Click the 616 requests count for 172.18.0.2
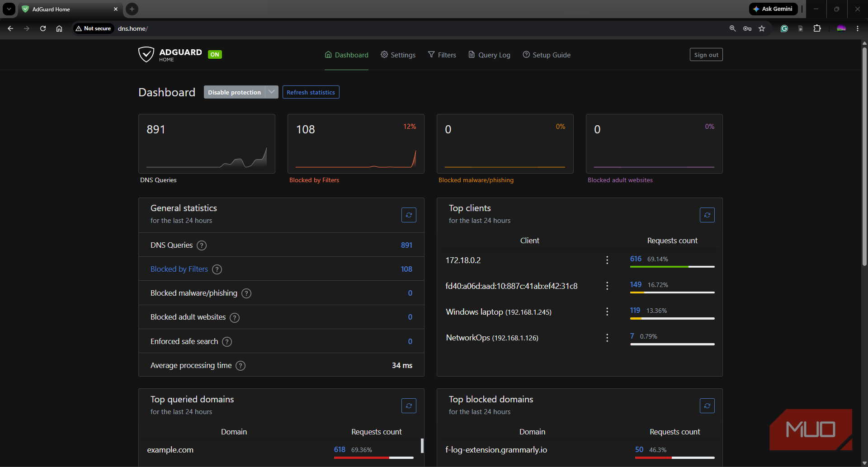 [636, 259]
